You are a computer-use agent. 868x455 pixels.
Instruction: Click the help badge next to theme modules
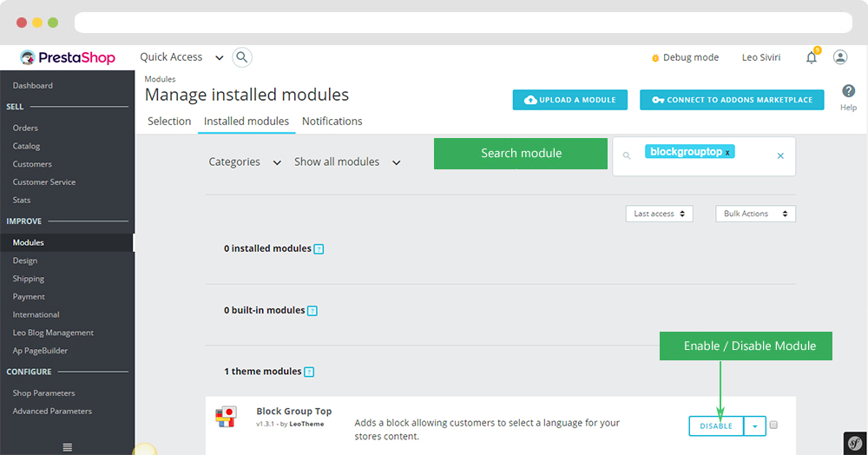309,373
